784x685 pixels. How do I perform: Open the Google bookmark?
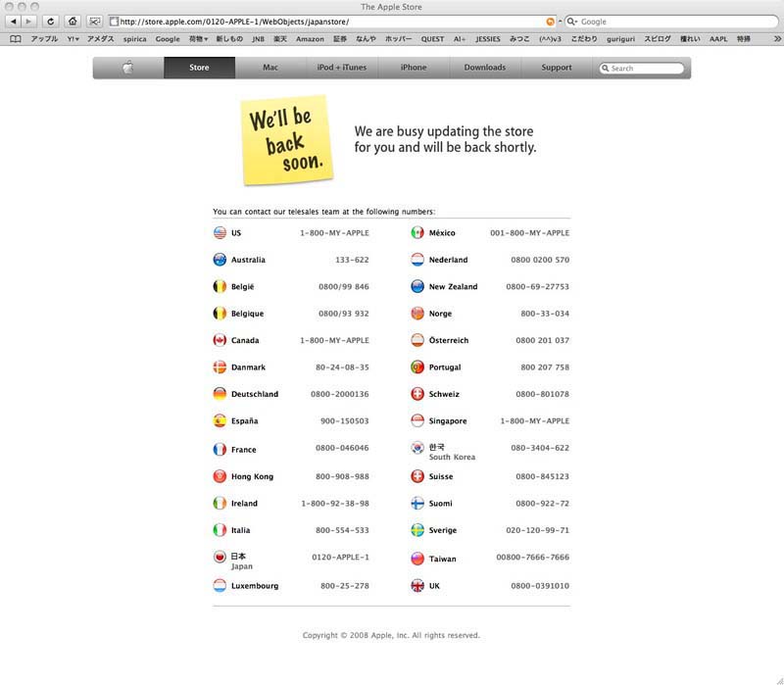(168, 39)
